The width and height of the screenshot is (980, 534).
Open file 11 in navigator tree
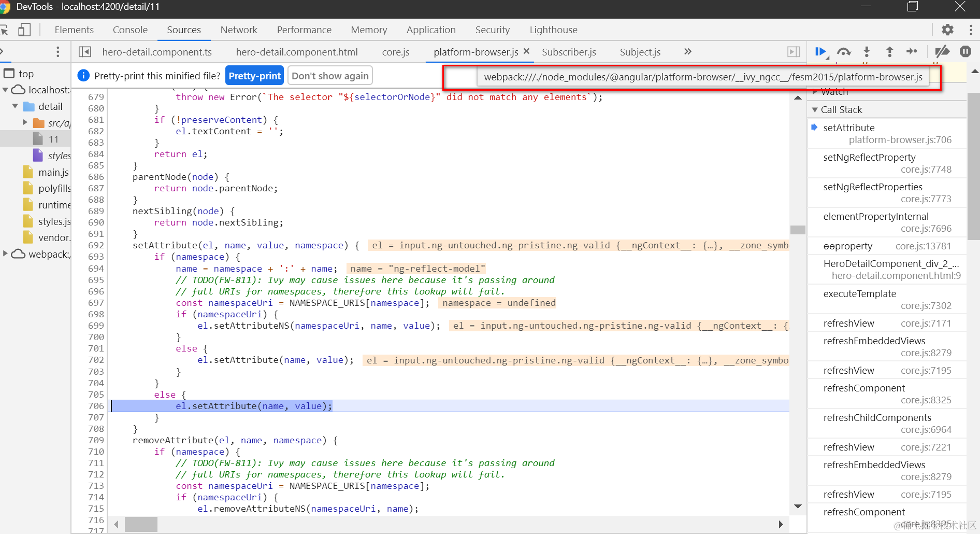tap(53, 139)
